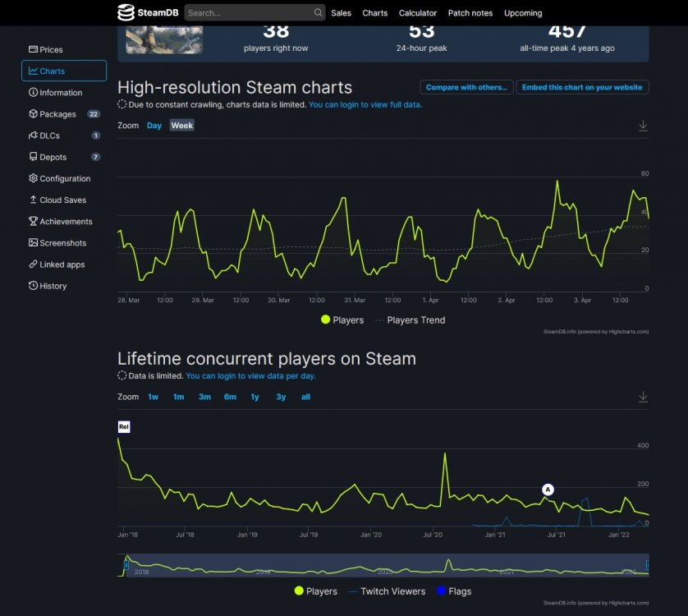688x616 pixels.
Task: Click the A flag marker on the chart
Action: click(547, 490)
